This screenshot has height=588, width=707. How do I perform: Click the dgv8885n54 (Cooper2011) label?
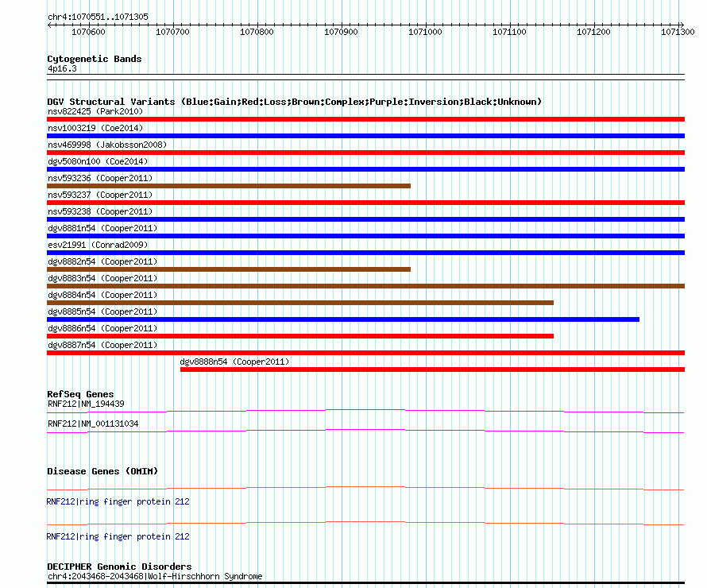102,311
